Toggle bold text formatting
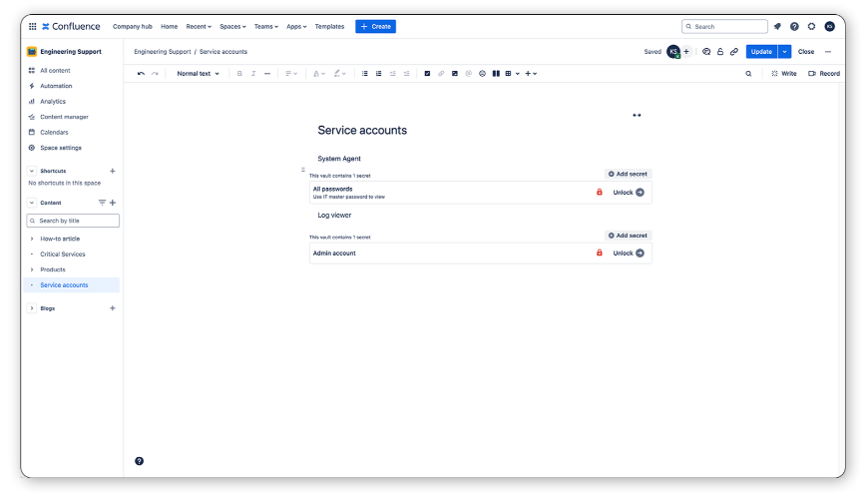The width and height of the screenshot is (868, 493). (239, 74)
